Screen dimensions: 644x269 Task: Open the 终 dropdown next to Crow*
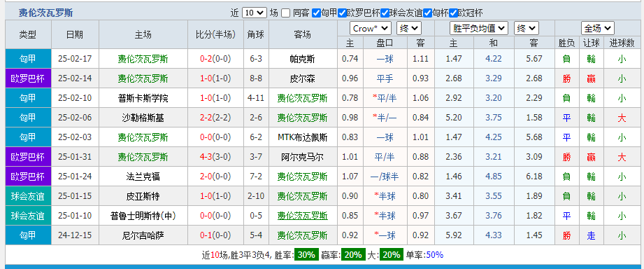(x=409, y=29)
